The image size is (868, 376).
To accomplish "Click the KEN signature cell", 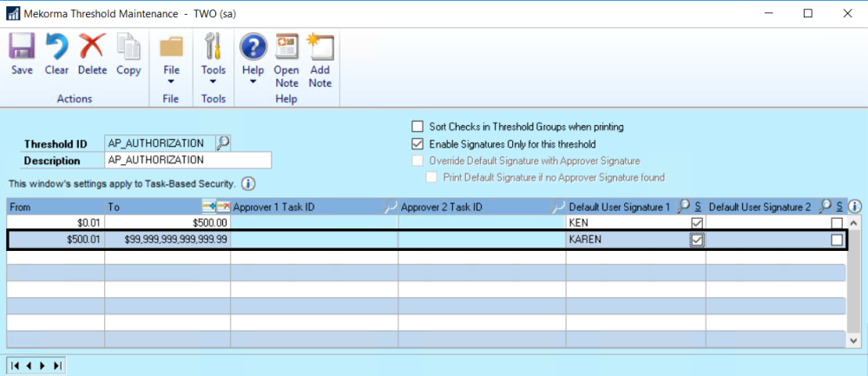I will [628, 223].
